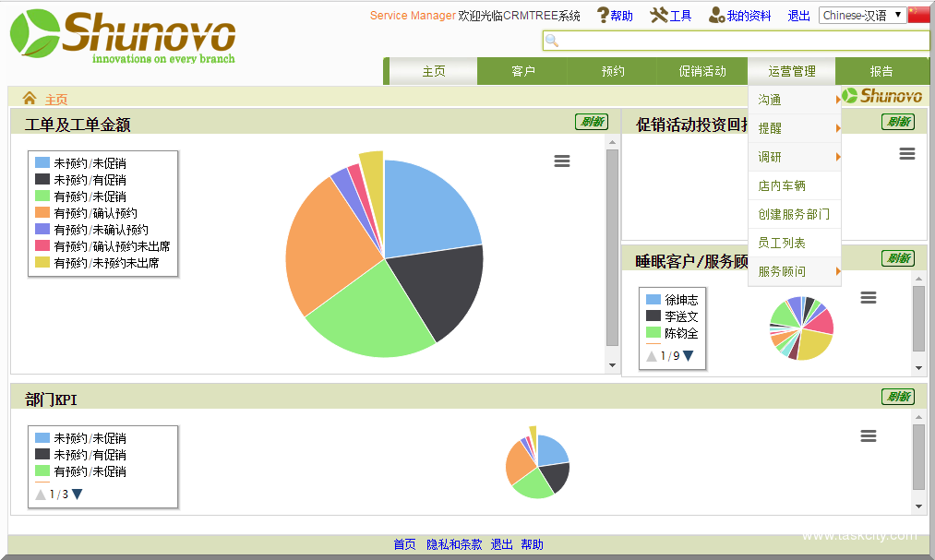Open the 隐私和条款 footer link

pos(453,544)
